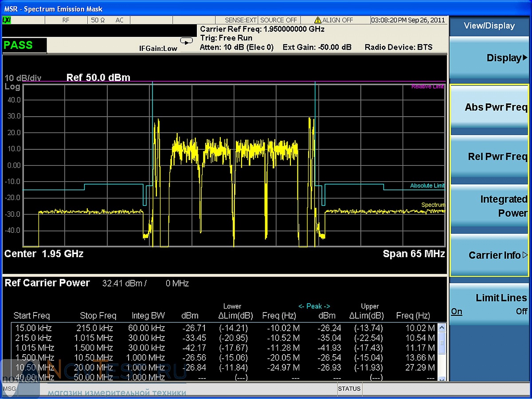This screenshot has width=532, height=399.
Task: Click the LXI status icon
Action: [7, 20]
